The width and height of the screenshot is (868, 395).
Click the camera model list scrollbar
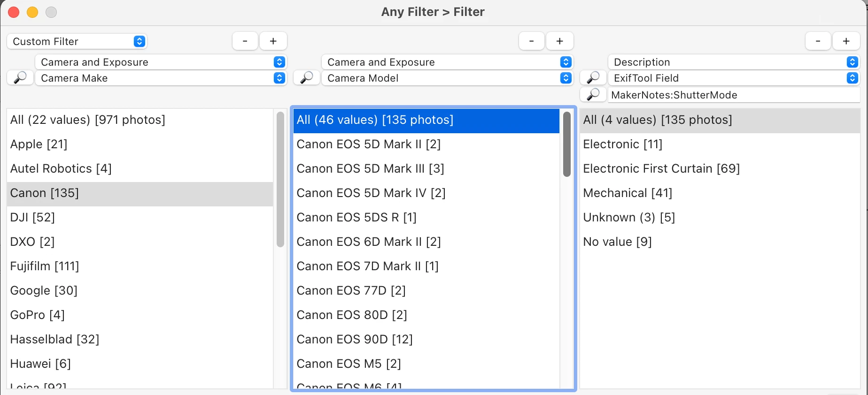point(567,144)
